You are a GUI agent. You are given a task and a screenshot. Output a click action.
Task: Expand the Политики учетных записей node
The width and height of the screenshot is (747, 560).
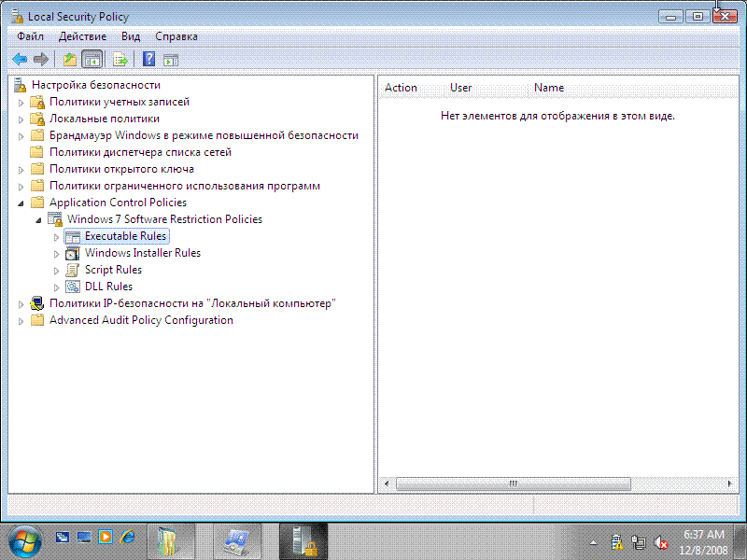click(21, 103)
